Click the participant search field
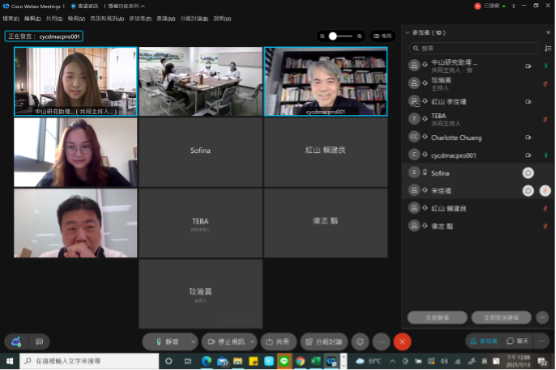Image resolution: width=556 pixels, height=370 pixels. 474,48
